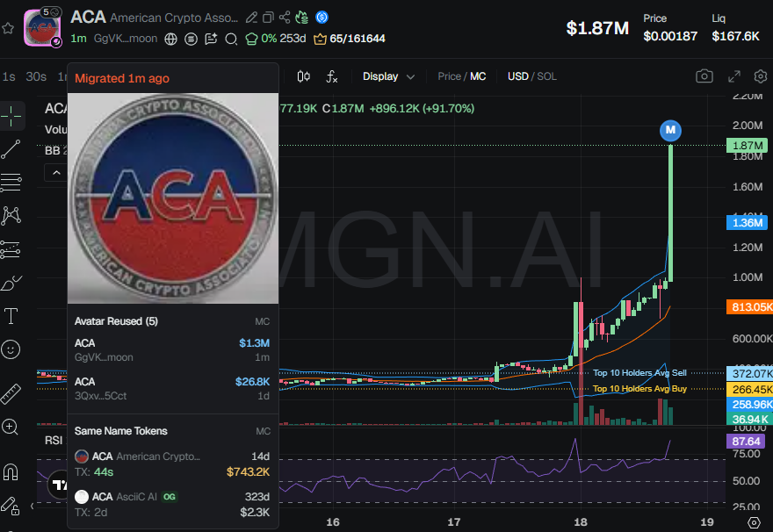
Task: Click the 1.87M current price label
Action: point(747,146)
